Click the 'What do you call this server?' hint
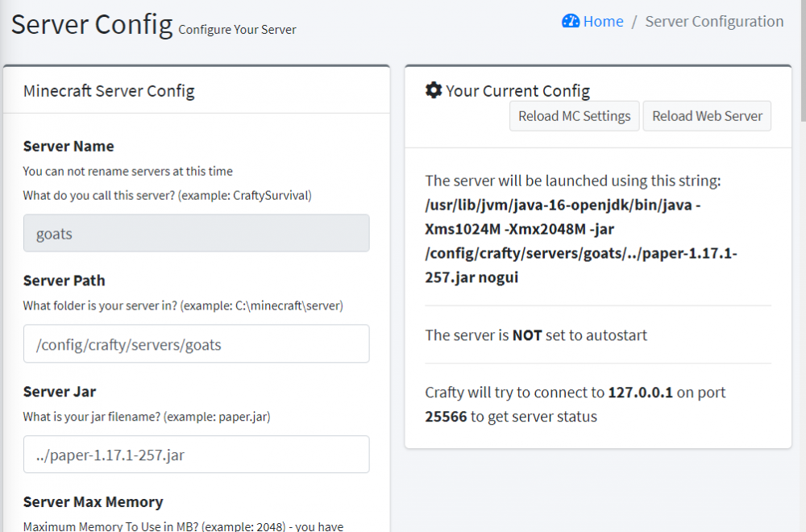Viewport: 806px width, 532px height. click(x=168, y=195)
